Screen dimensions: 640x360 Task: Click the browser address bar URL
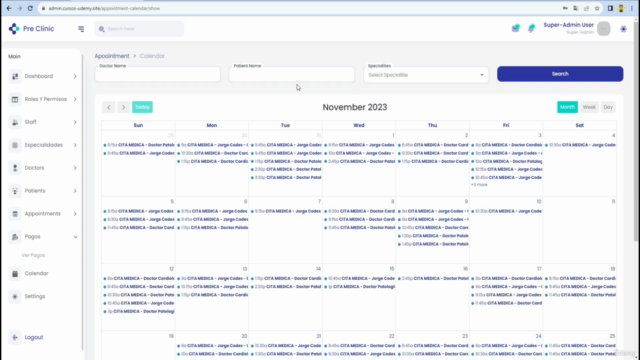(x=104, y=8)
